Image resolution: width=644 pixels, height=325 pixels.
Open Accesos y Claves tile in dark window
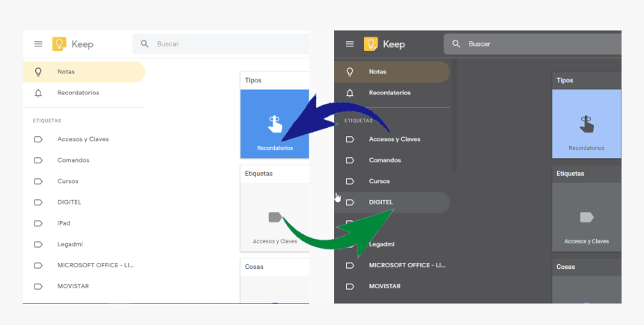pyautogui.click(x=586, y=217)
